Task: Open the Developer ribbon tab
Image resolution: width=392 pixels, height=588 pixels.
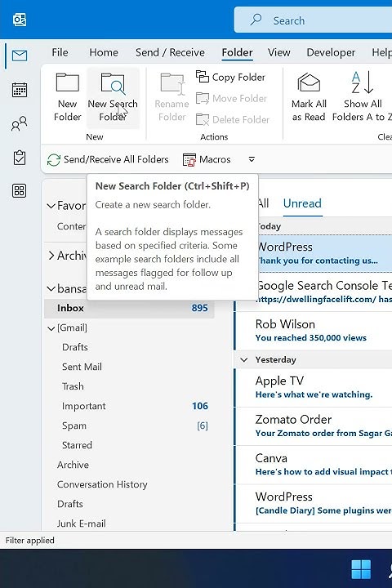Action: (331, 52)
